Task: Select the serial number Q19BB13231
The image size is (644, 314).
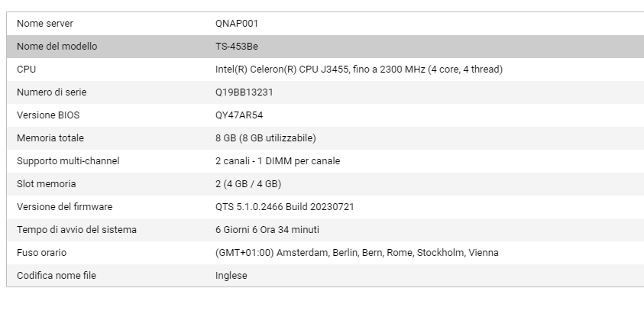Action: click(244, 92)
